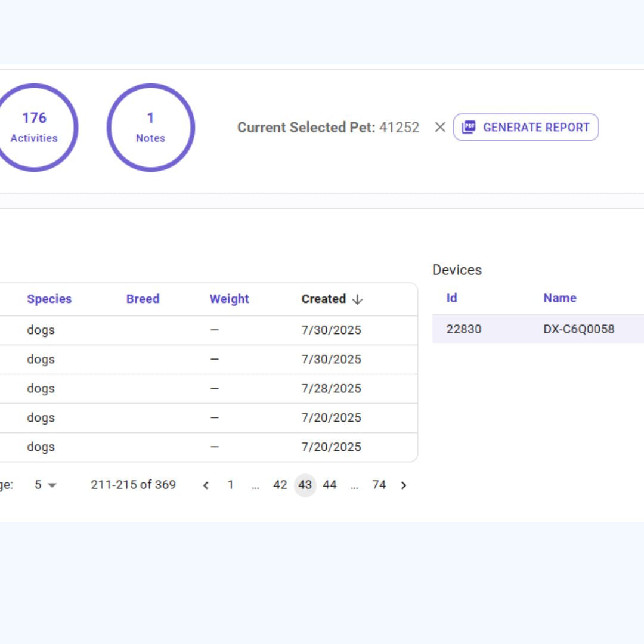The image size is (644, 644).
Task: Go to previous page arrow
Action: tap(206, 485)
